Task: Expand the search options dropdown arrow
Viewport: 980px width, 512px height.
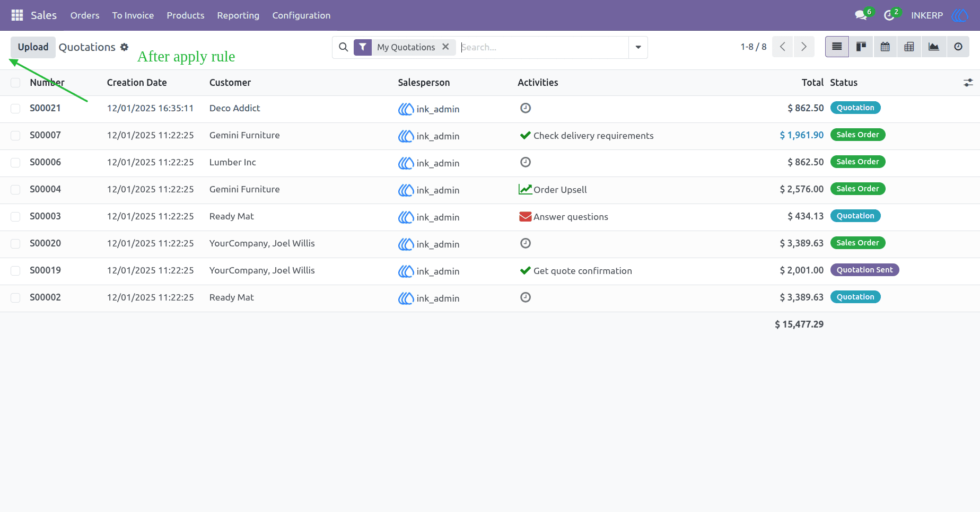Action: 638,47
